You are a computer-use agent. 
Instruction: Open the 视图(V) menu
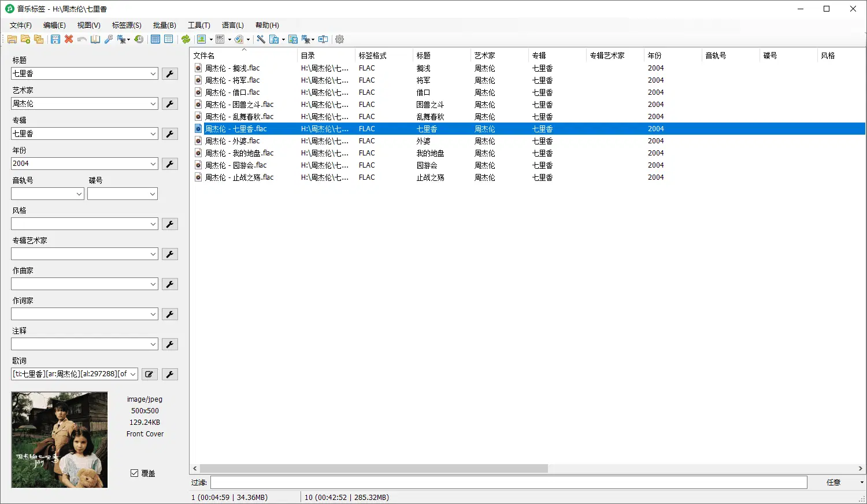pos(89,25)
